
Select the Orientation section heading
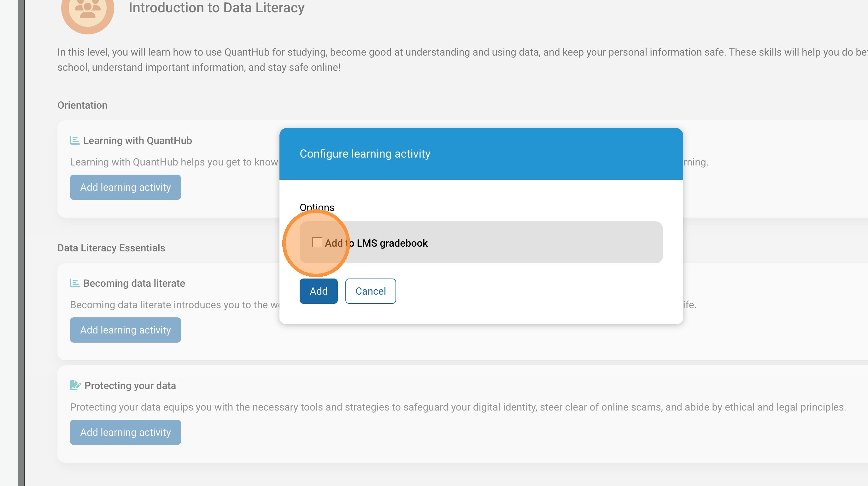82,105
